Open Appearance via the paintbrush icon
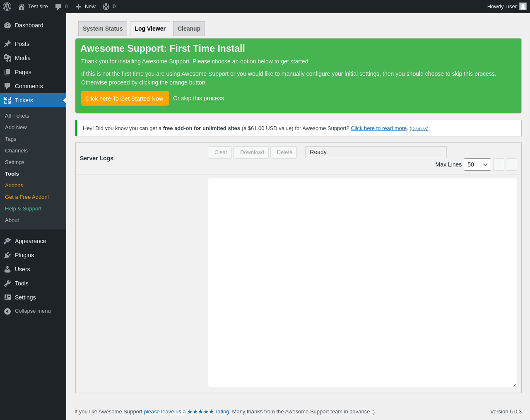Viewport: 530px width, 420px height. (7, 241)
